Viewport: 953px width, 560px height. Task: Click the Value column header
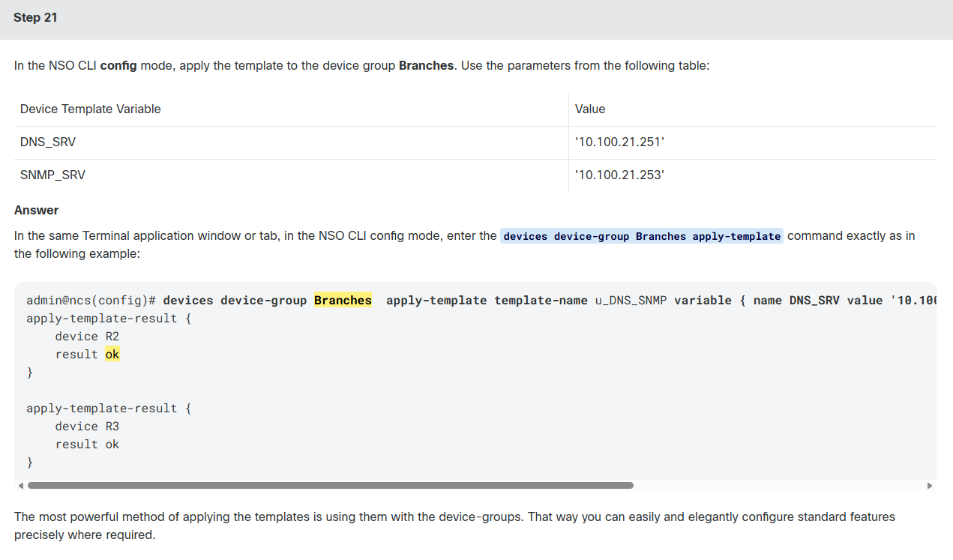(753, 109)
